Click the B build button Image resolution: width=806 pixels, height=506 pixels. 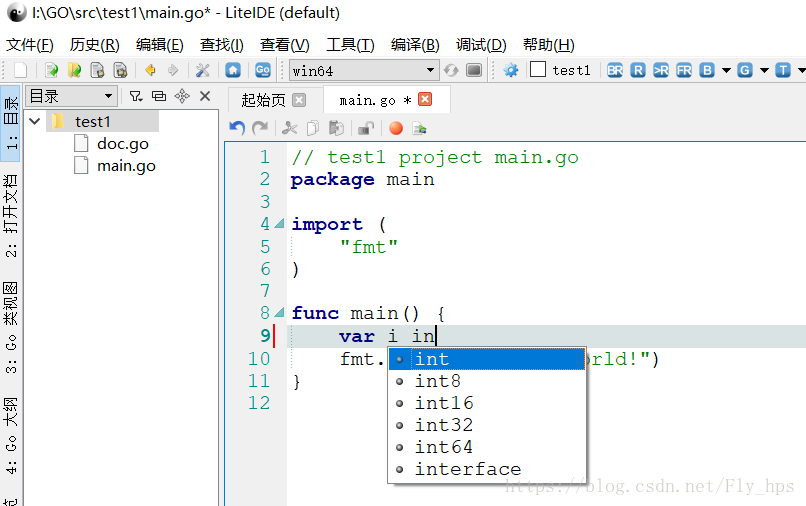(x=707, y=70)
